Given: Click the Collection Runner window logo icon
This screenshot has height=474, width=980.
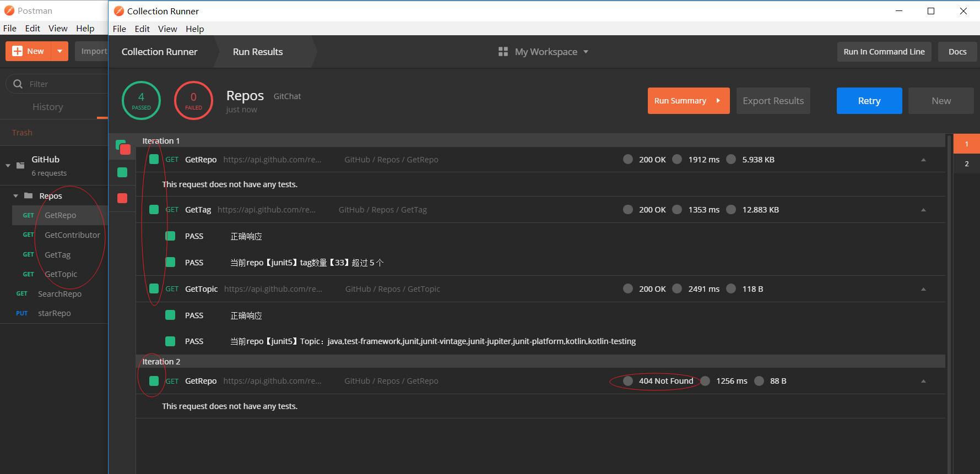Looking at the screenshot, I should [x=118, y=11].
